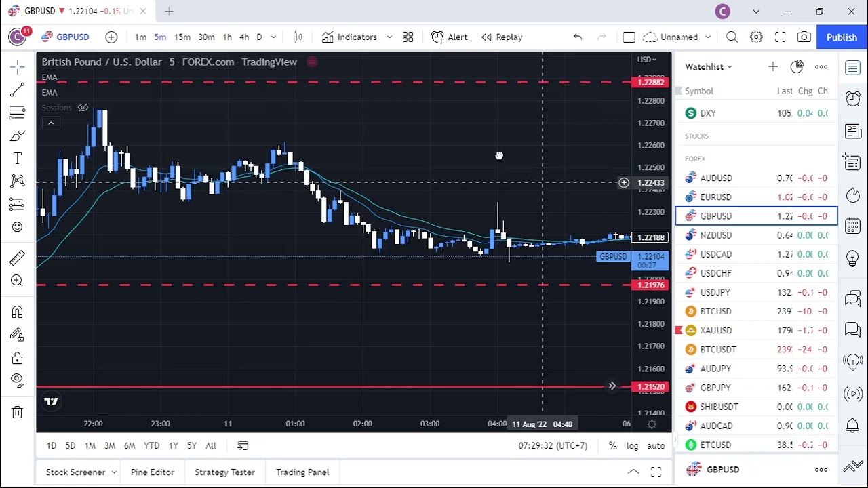The image size is (868, 488).
Task: Select the brush drawing tool
Action: tap(18, 136)
